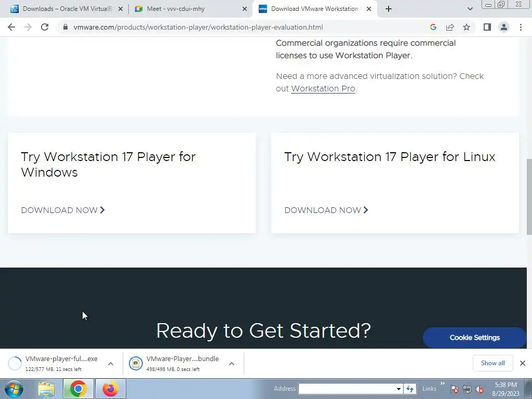532x399 pixels.
Task: Click Try Workstation 17 Player for Windows heading
Action: (x=108, y=164)
